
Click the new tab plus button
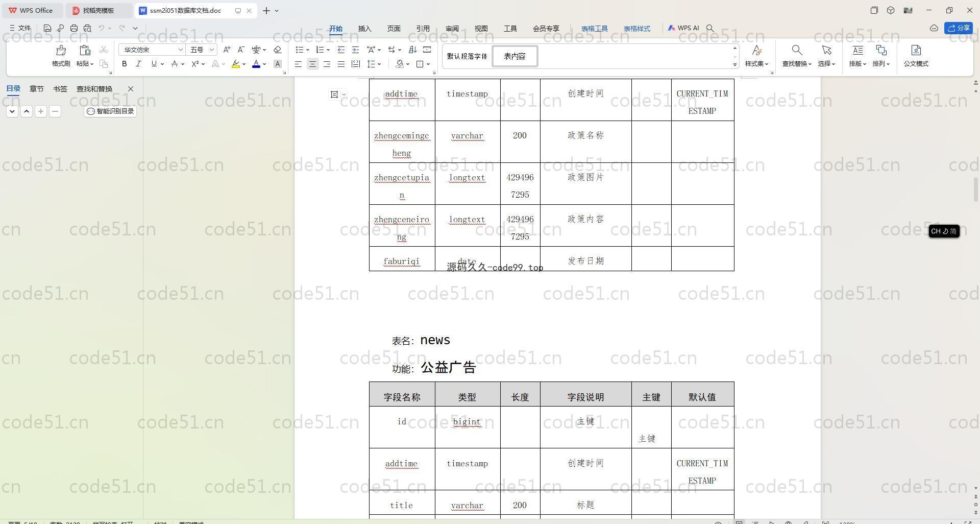coord(266,10)
